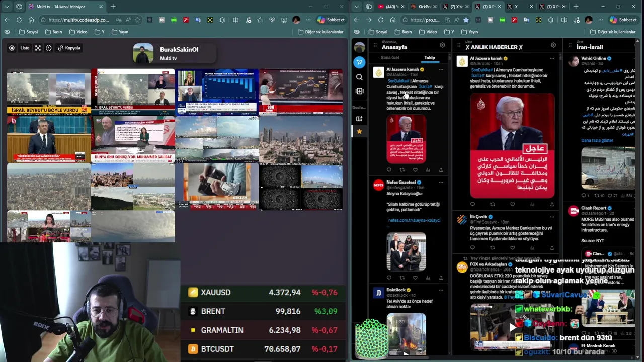Viewport: 644px width, 362px height.
Task: Open browser essentials heart icon in Multi tv window
Action: pos(272,20)
